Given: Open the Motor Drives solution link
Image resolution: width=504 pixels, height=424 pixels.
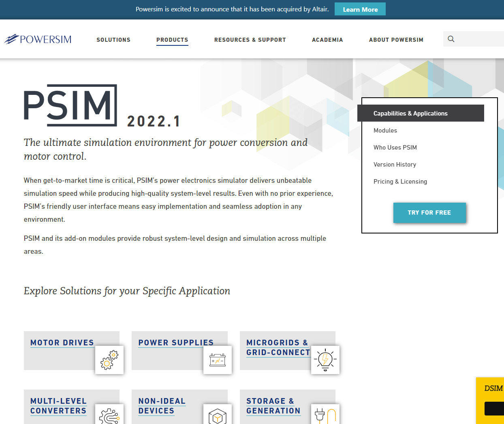Looking at the screenshot, I should click(62, 343).
